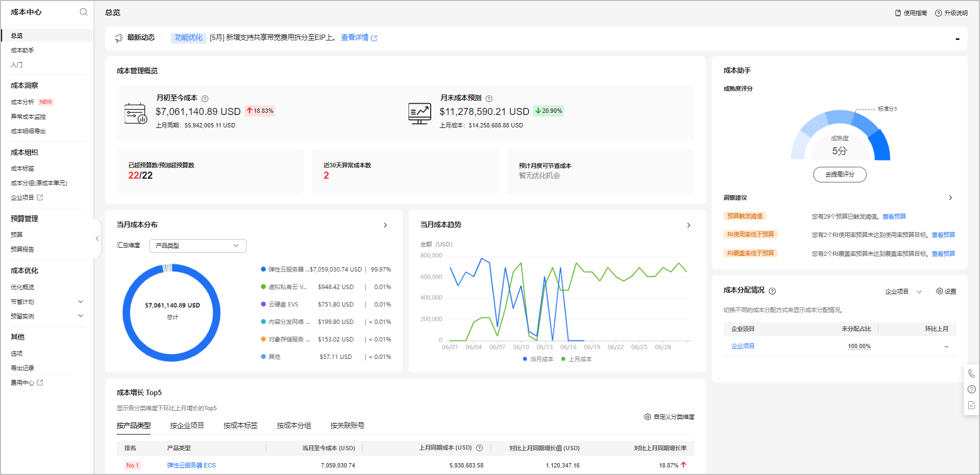Toggle 其他 legend entry in the donut chart

click(271, 357)
